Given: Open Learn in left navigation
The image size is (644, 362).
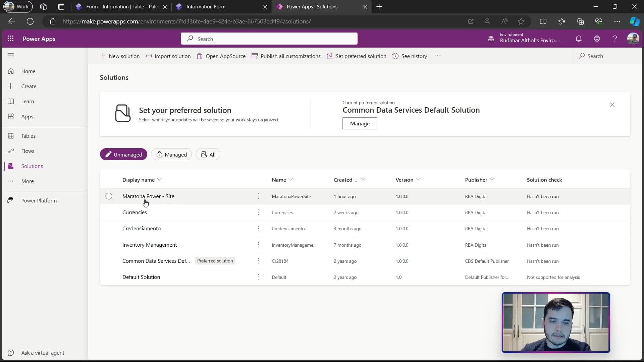Looking at the screenshot, I should [28, 102].
